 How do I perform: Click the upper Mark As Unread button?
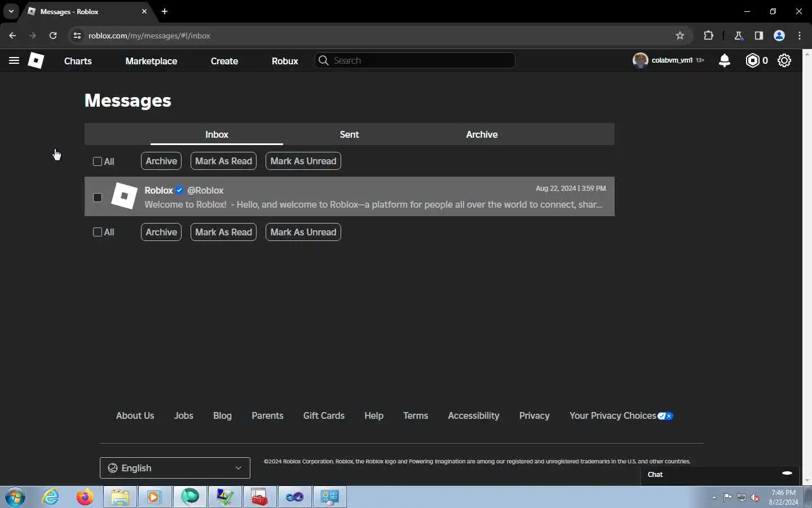pos(303,161)
